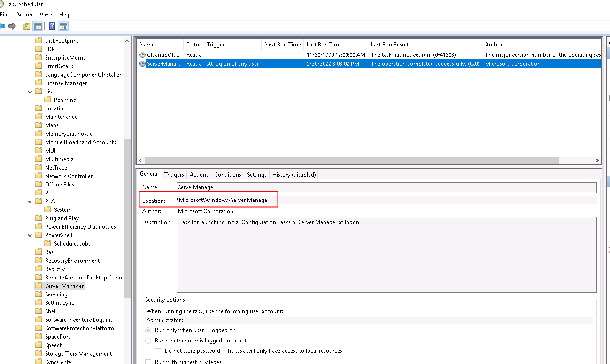
Task: Select Mobile Broadband Accounts tree item
Action: click(x=80, y=142)
